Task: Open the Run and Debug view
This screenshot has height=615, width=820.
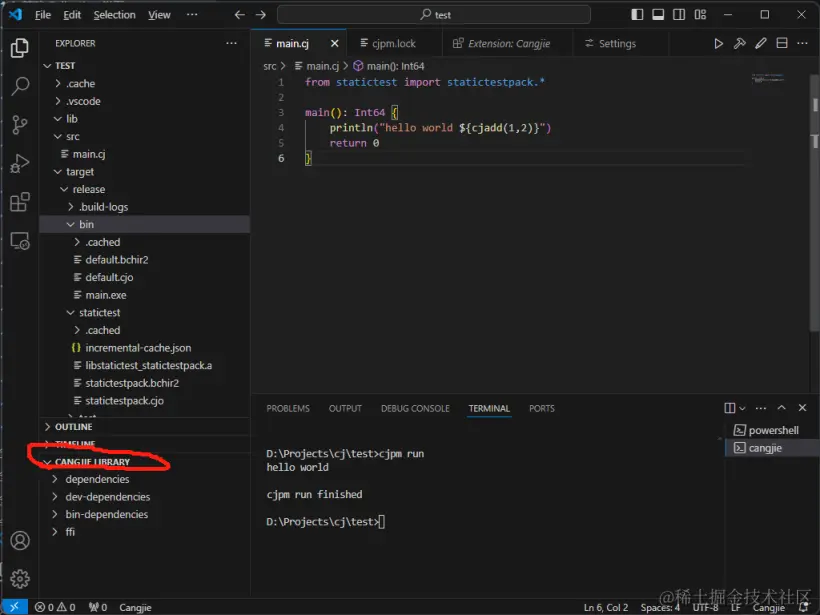Action: (20, 164)
